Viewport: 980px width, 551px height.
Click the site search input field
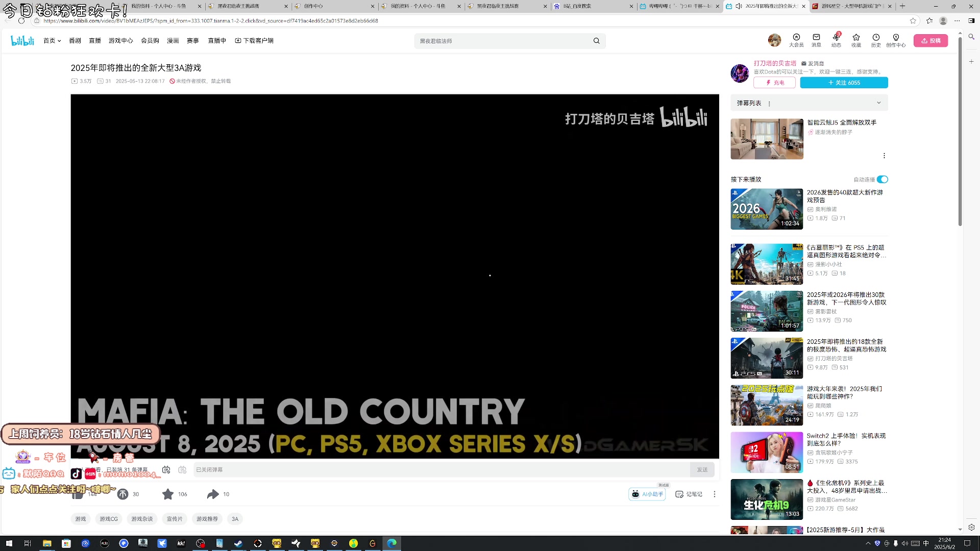pyautogui.click(x=503, y=41)
